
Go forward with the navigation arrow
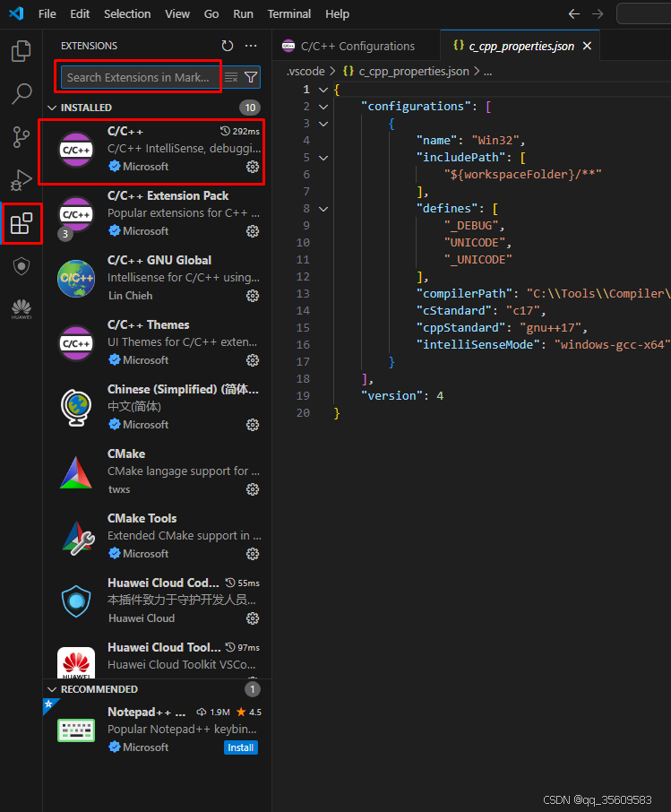(x=598, y=14)
